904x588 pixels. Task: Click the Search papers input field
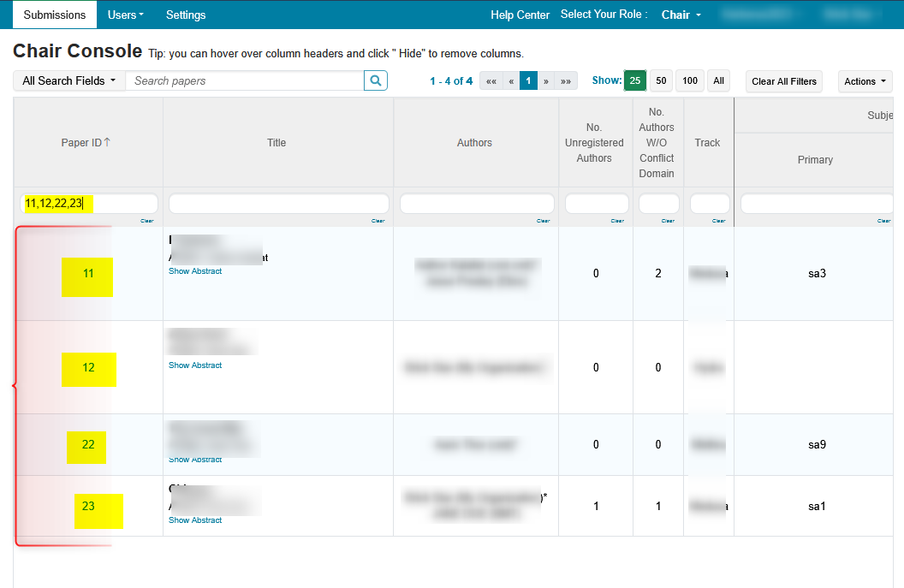click(x=245, y=80)
